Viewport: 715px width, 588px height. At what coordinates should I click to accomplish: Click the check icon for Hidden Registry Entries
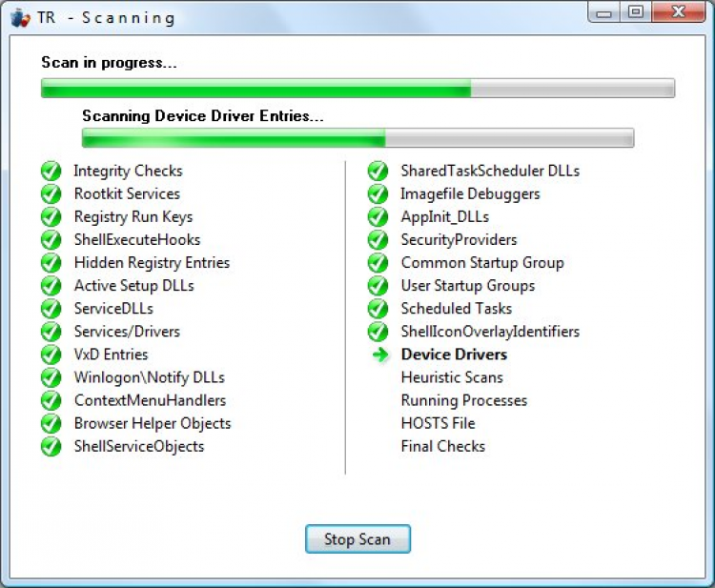tap(51, 262)
